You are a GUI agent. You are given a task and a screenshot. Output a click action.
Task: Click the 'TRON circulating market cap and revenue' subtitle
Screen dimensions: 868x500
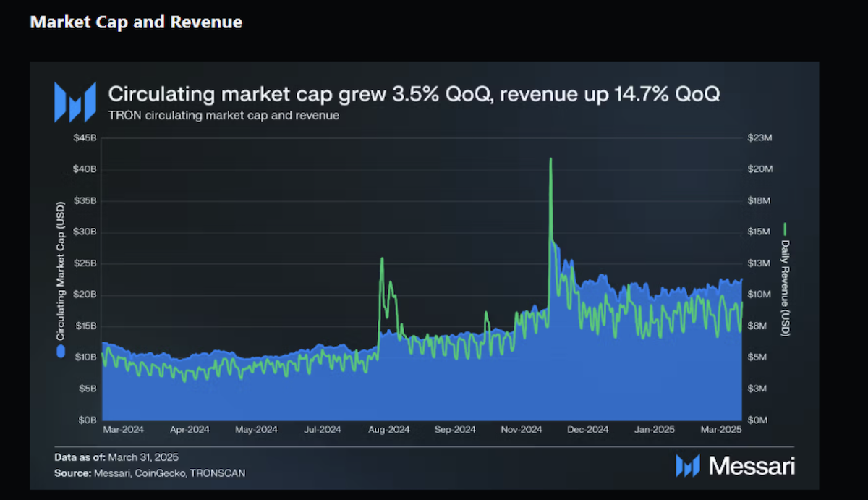click(x=223, y=115)
